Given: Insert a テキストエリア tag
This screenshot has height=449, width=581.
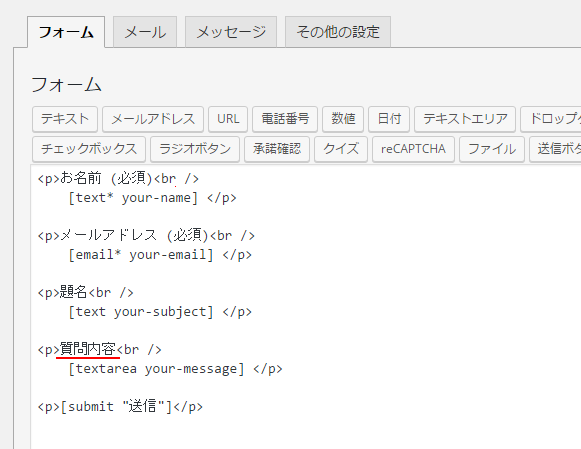Looking at the screenshot, I should (x=465, y=119).
